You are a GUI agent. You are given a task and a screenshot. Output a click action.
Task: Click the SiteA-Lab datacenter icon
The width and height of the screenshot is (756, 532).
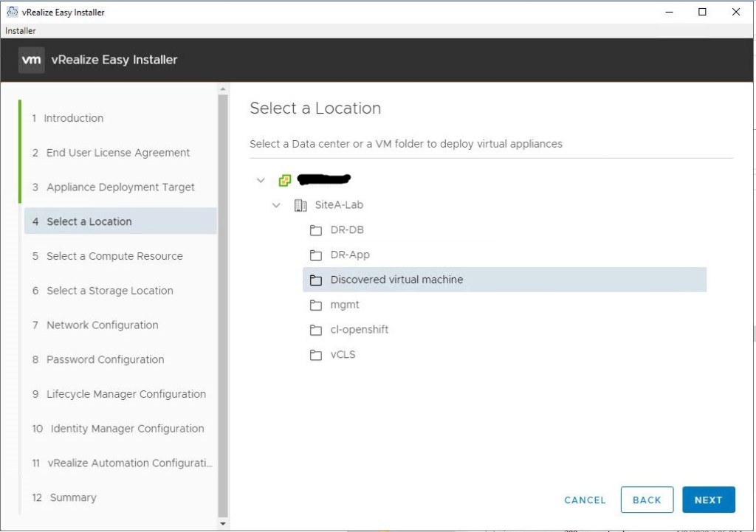pyautogui.click(x=300, y=205)
